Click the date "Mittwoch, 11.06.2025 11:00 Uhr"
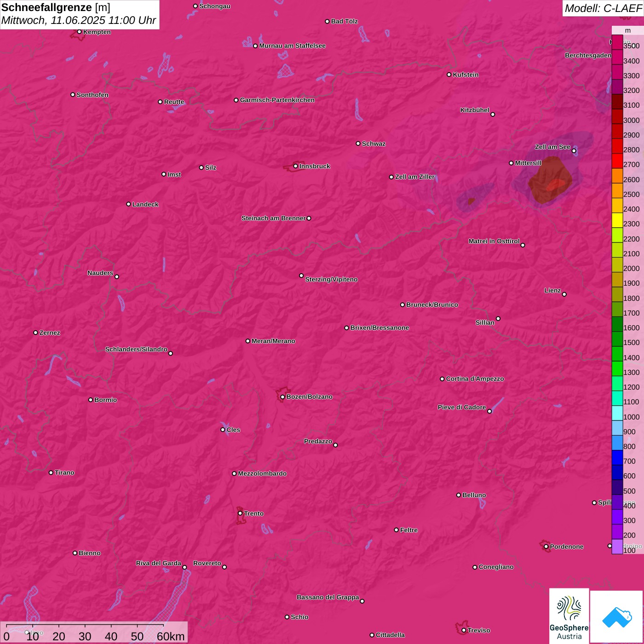The image size is (644, 644). [79, 21]
